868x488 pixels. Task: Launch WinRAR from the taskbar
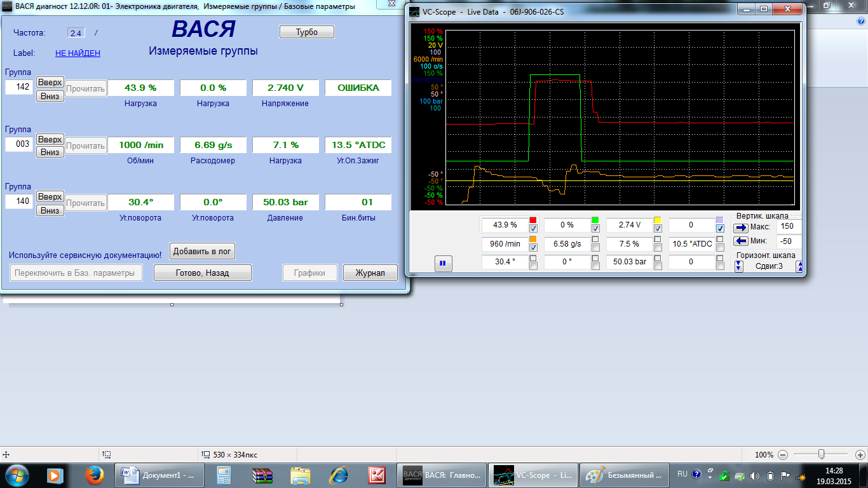[262, 474]
